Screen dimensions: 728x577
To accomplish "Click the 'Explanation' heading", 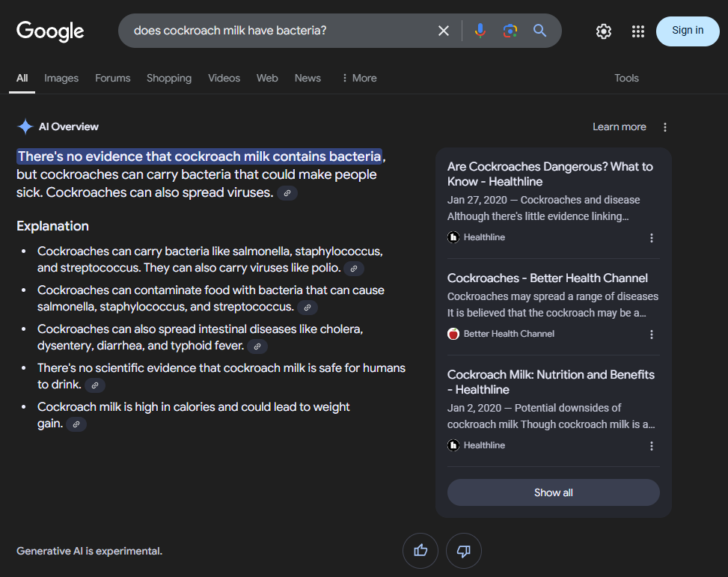I will pyautogui.click(x=52, y=226).
